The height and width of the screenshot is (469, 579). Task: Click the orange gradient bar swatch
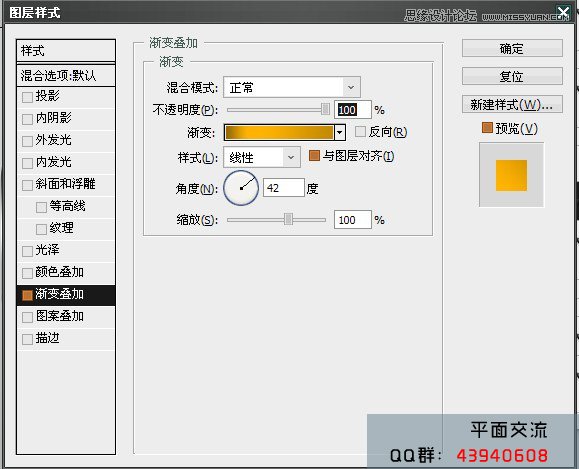(279, 132)
